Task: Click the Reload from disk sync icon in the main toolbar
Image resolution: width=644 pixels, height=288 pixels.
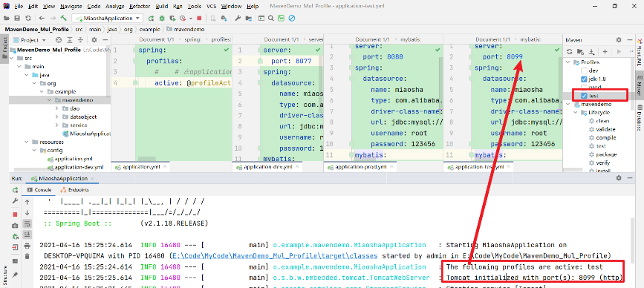Action: [28, 18]
